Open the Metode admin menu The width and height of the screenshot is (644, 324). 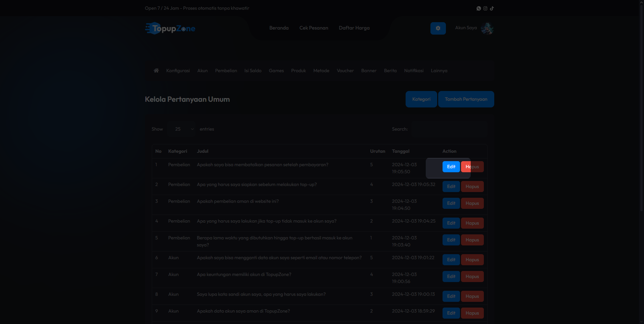[x=321, y=71]
